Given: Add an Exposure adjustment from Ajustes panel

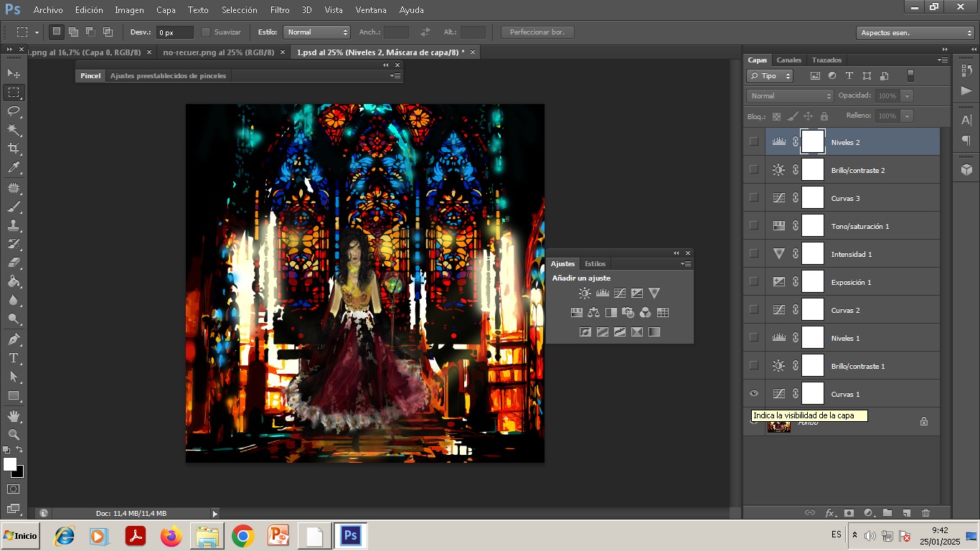Looking at the screenshot, I should point(637,293).
